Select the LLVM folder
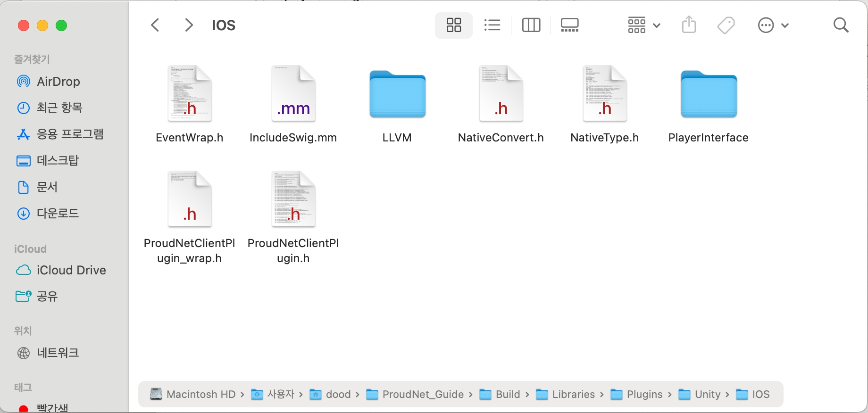 click(x=397, y=94)
